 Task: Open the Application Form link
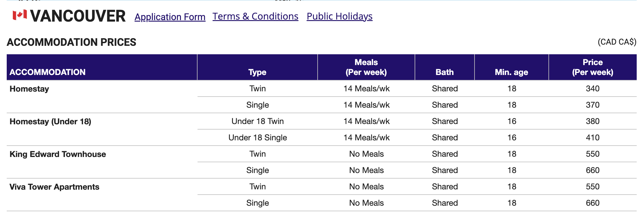pyautogui.click(x=170, y=17)
